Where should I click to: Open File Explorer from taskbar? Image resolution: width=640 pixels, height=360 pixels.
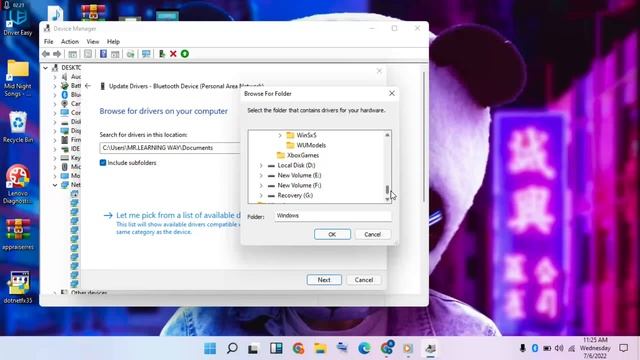(x=320, y=348)
